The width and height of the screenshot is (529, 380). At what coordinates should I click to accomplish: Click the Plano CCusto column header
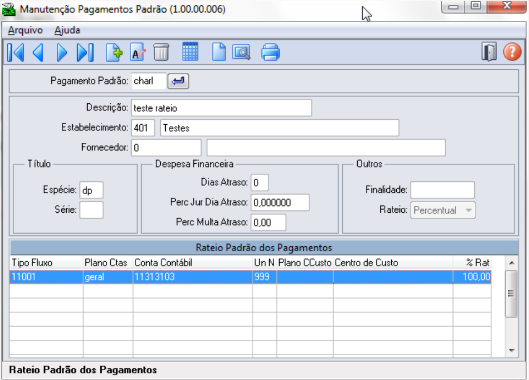tap(305, 263)
